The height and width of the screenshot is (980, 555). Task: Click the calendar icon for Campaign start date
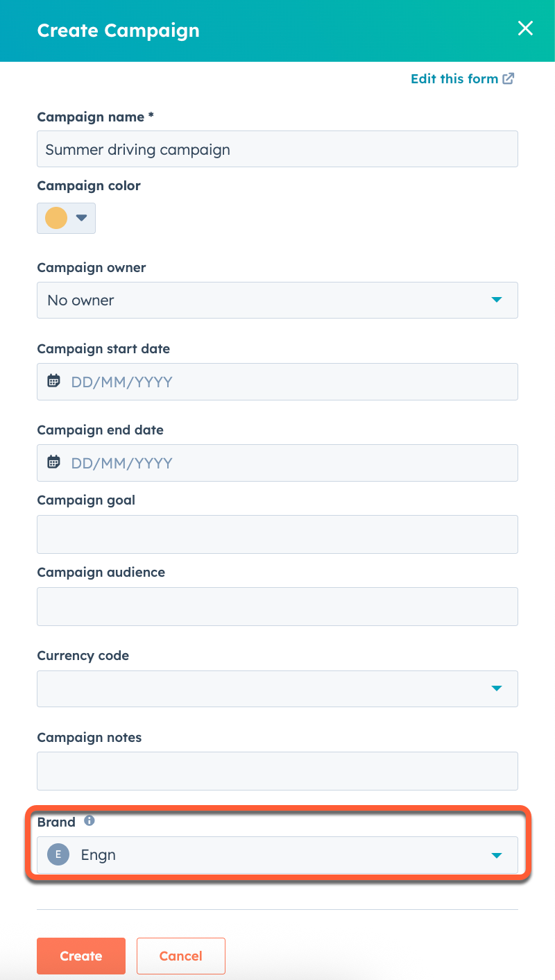53,381
